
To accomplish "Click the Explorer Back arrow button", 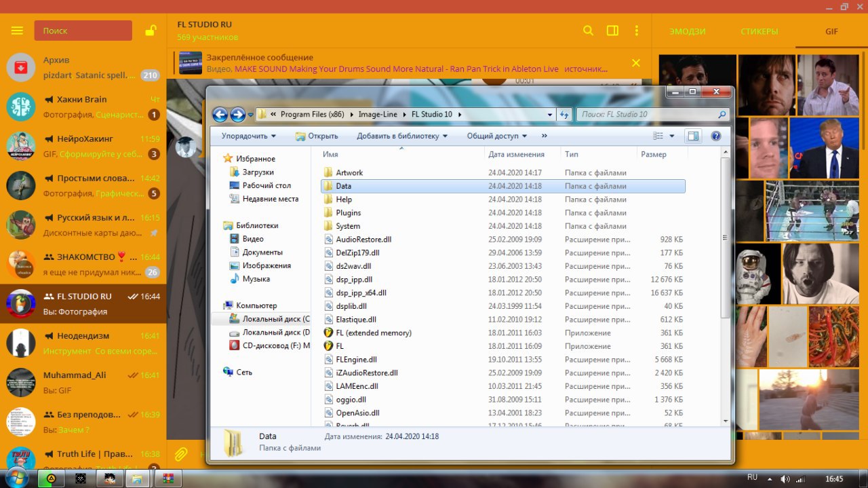I will click(x=220, y=115).
